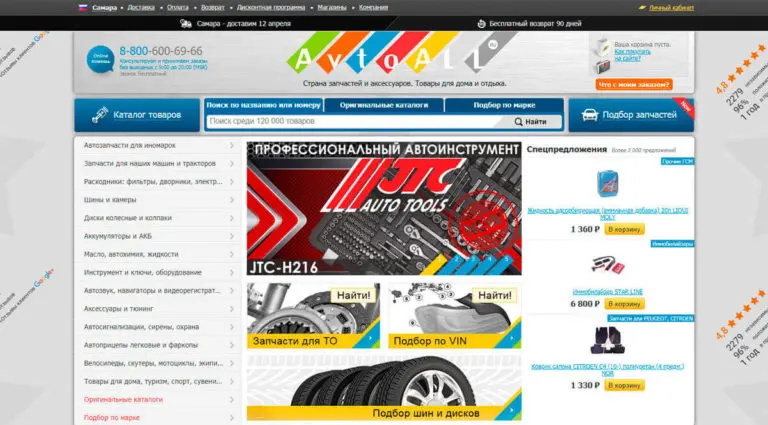
Task: Open the blue canister product image
Action: [607, 184]
